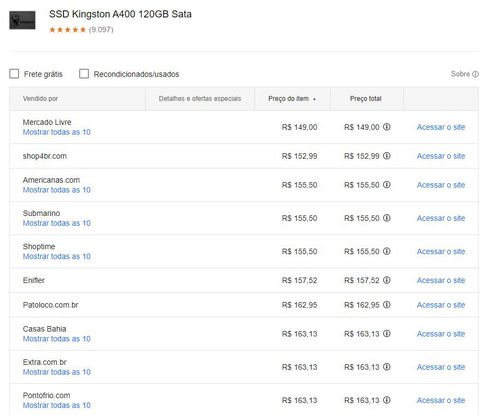The width and height of the screenshot is (500, 415).
Task: Acessar o site for Pontofrio.com
Action: coord(441,400)
